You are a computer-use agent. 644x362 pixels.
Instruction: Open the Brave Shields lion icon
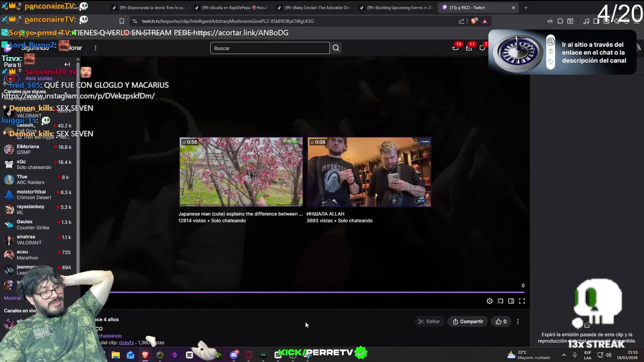pos(474,21)
